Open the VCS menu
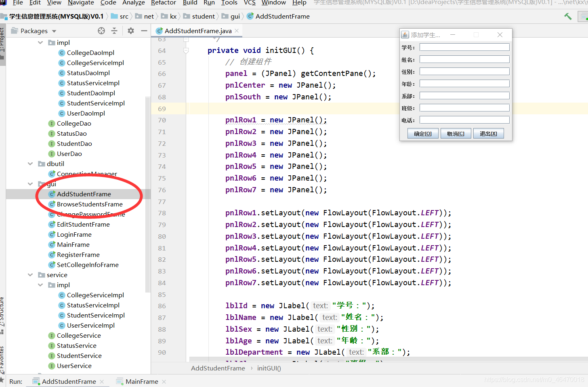588x387 pixels. [x=250, y=3]
